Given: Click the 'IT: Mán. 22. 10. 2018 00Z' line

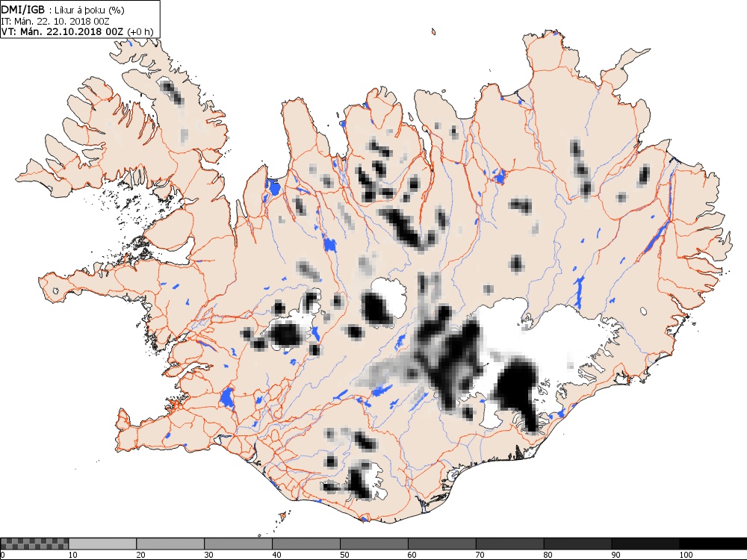Looking at the screenshot, I should click(56, 21).
